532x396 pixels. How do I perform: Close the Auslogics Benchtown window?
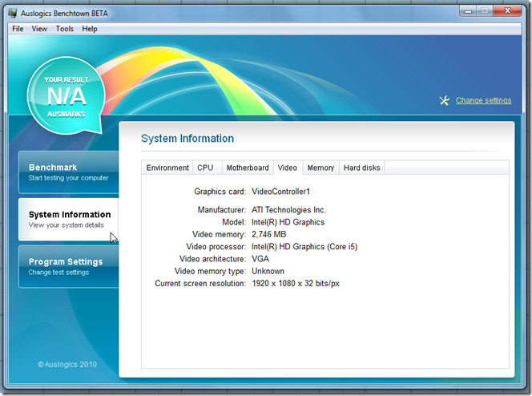pos(508,11)
